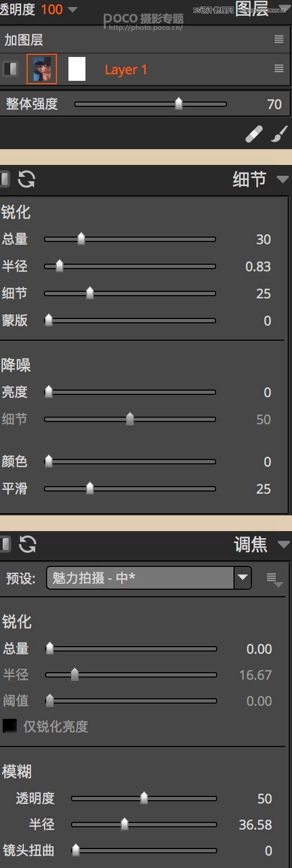Screen dimensions: 292x868
Task: Enable the 仅锐化亮度 checkbox
Action: coord(9,726)
